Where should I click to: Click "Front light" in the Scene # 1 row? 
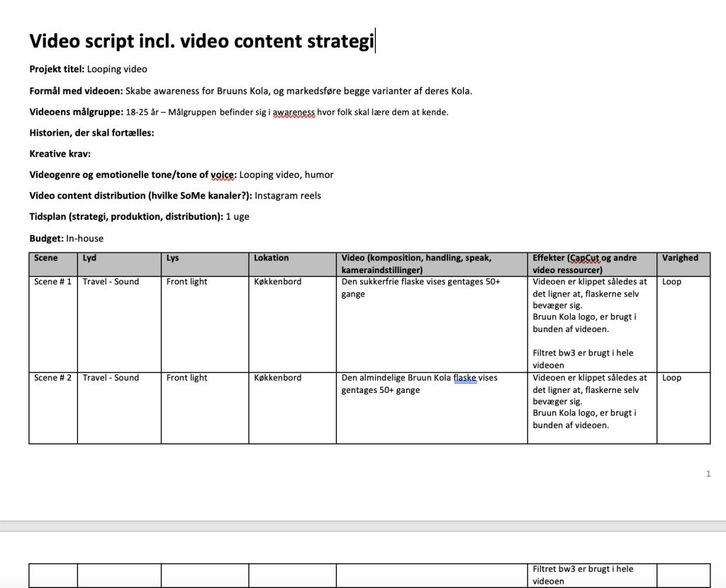click(186, 282)
